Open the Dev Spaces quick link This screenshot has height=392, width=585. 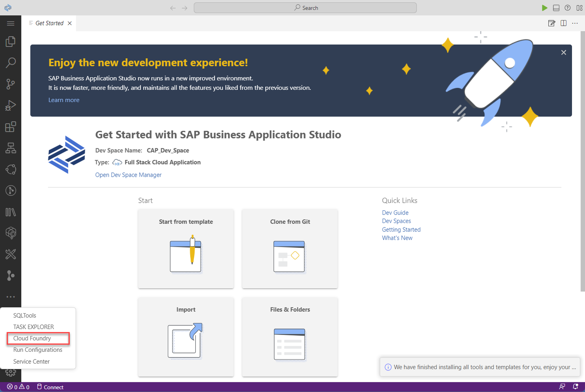tap(396, 221)
